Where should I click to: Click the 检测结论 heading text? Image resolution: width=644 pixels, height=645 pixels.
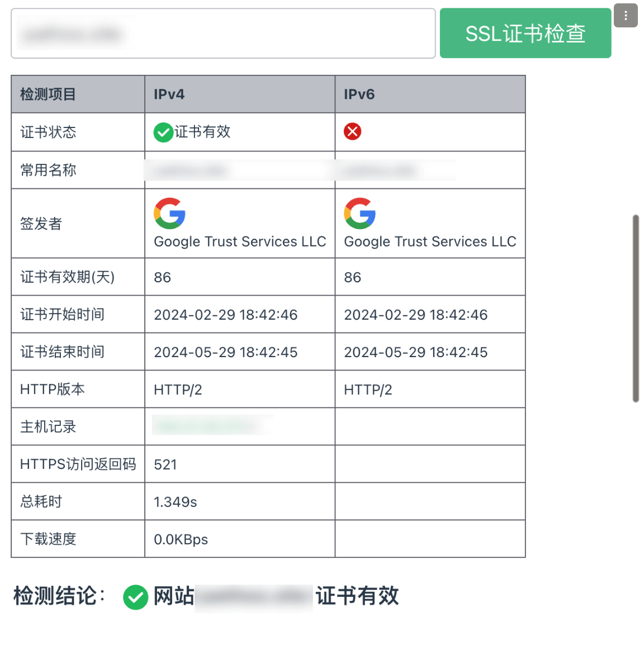click(x=59, y=596)
